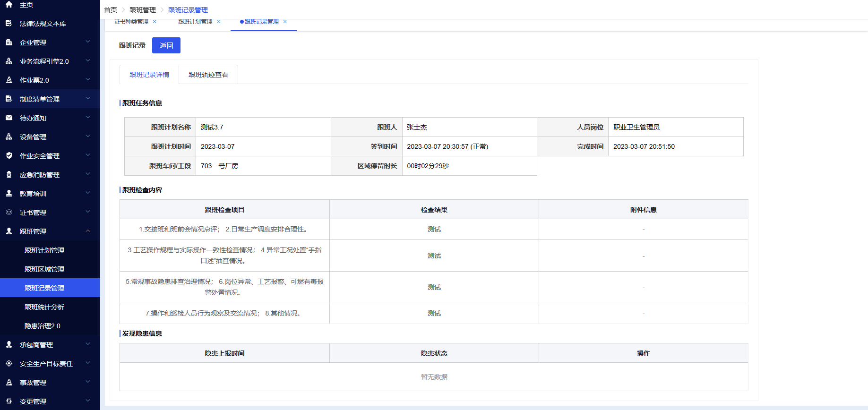Viewport: 868px width, 410px height.
Task: Open 跟班计划管理 in the sidebar submenu
Action: click(x=50, y=250)
